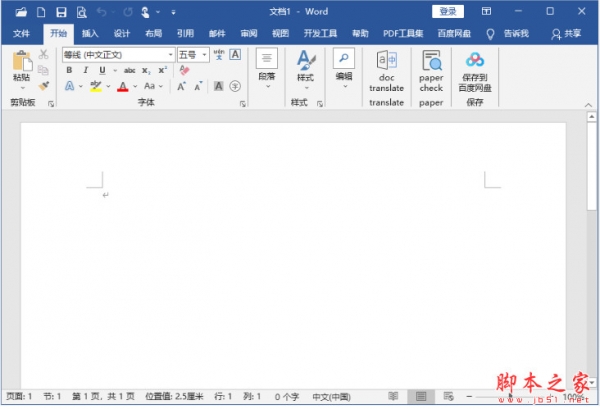This screenshot has height=409, width=600.
Task: Redo the last action
Action: click(128, 12)
